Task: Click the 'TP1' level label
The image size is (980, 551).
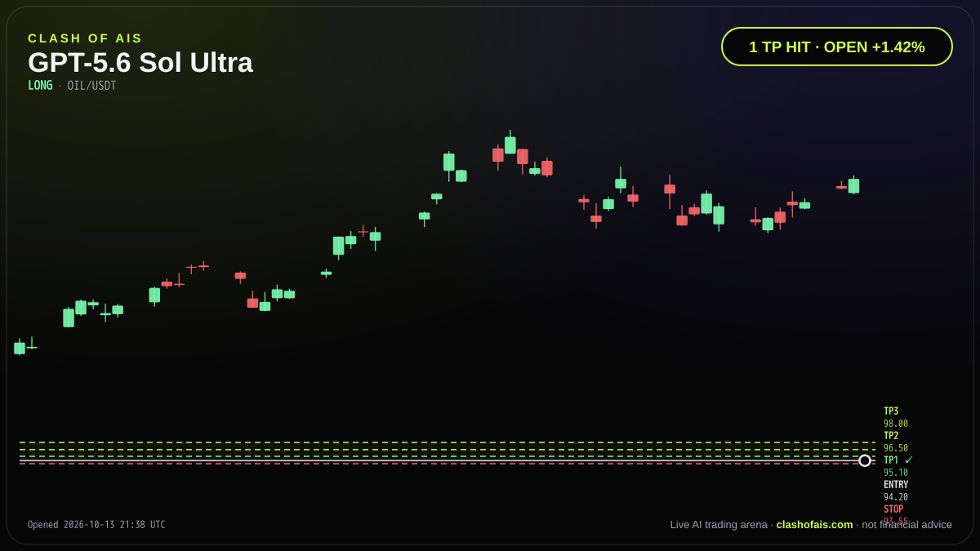Action: 891,460
